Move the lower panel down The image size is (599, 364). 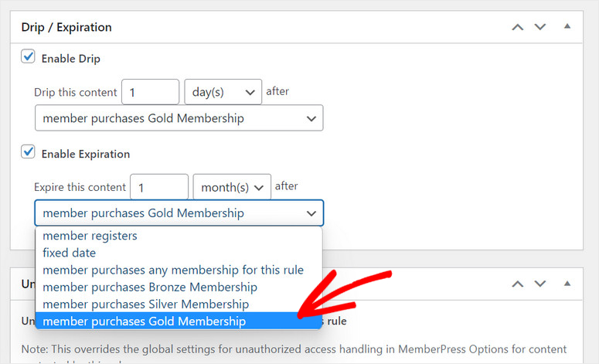pyautogui.click(x=539, y=284)
